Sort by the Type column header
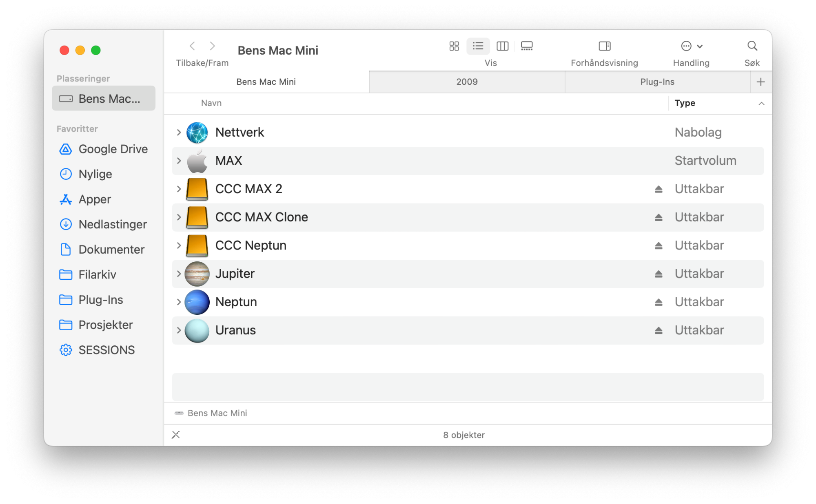The height and width of the screenshot is (504, 816). point(685,103)
